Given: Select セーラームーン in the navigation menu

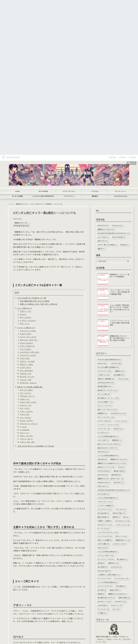Looking at the screenshot, I should pyautogui.click(x=120, y=191).
